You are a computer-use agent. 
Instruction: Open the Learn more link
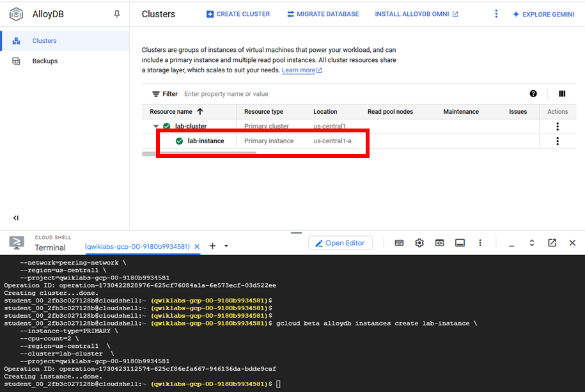pyautogui.click(x=302, y=70)
